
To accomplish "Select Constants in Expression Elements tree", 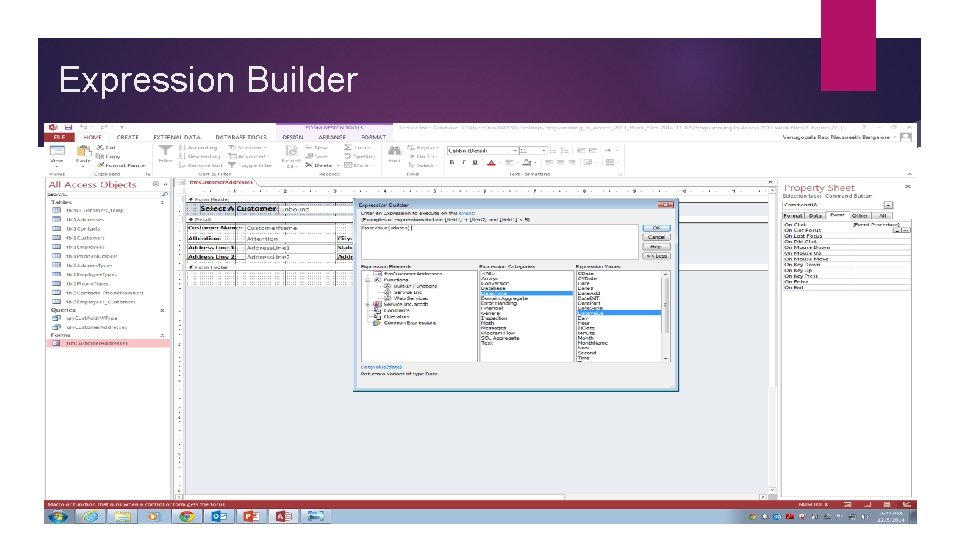I will [397, 310].
